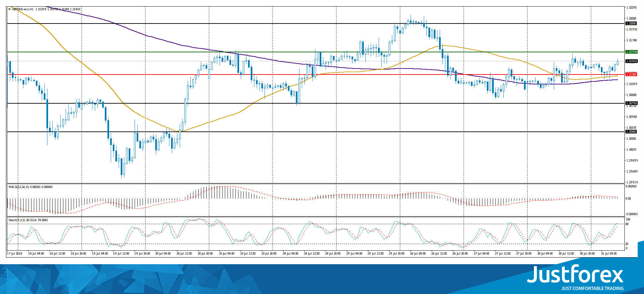Click the 1.31740 value on the price axis
Viewport: 644px width, 294px height.
[x=631, y=40]
